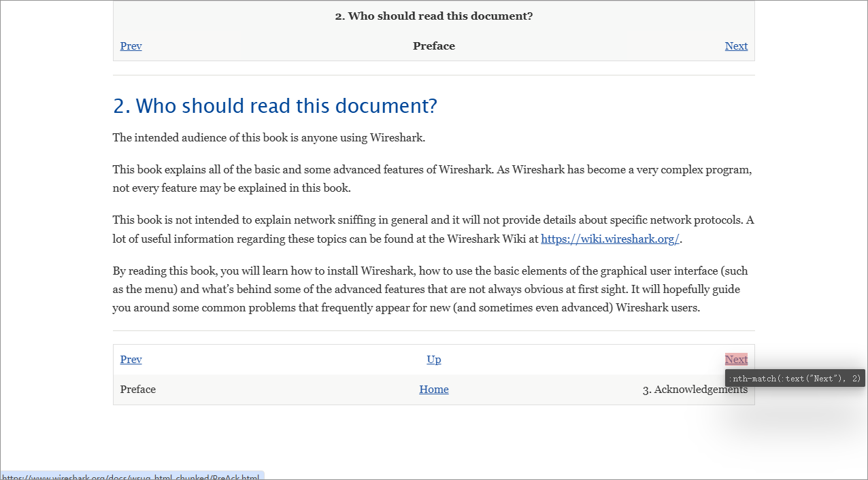This screenshot has width=868, height=480.
Task: Click paragraph starting 'This book explains all'
Action: click(433, 179)
